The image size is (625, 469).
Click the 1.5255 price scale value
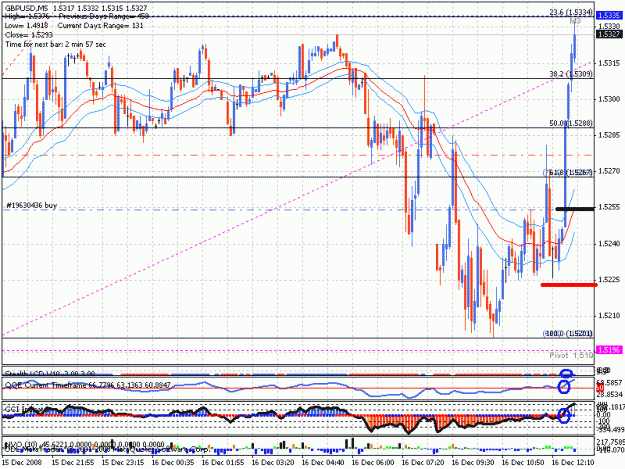click(x=609, y=207)
